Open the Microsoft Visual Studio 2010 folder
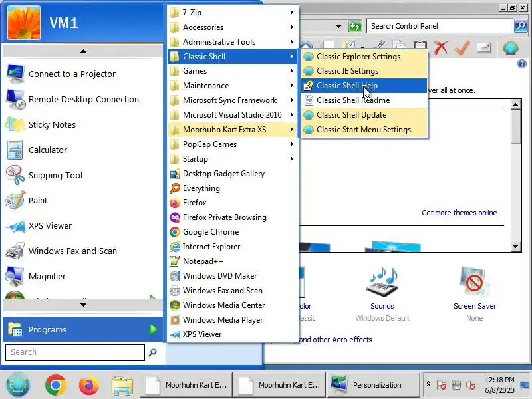 click(232, 114)
